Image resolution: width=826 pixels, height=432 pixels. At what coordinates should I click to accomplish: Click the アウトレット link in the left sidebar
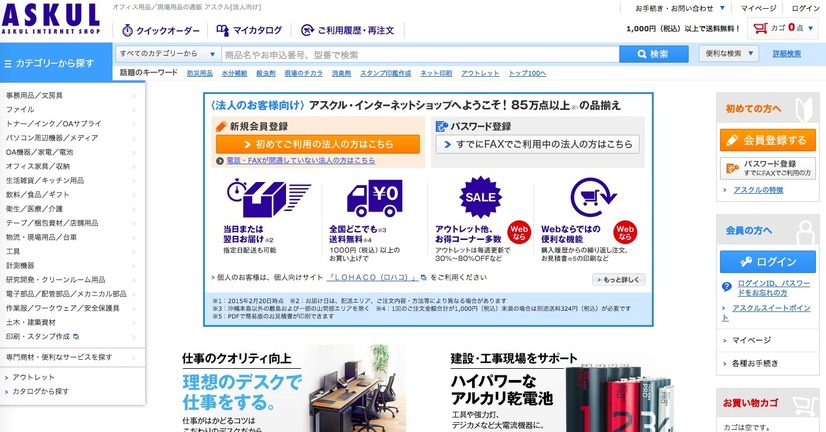coord(33,377)
